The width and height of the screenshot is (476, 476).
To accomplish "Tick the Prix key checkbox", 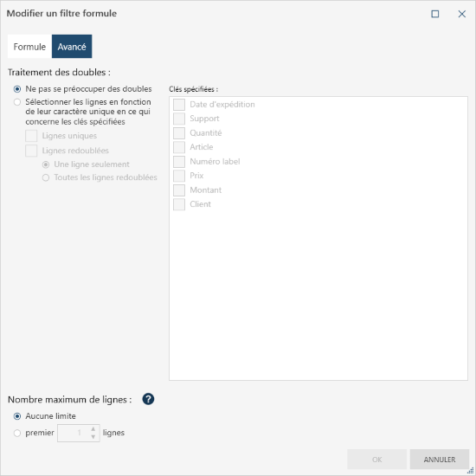I will tap(179, 176).
